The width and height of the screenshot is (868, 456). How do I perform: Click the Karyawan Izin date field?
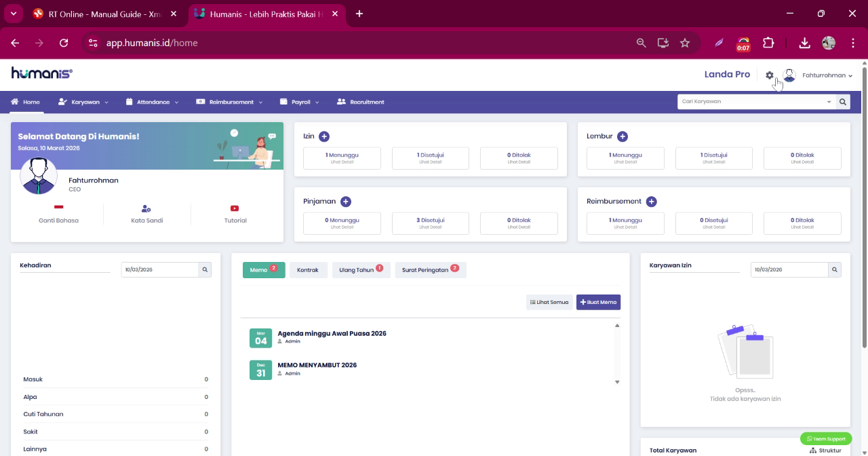[x=789, y=269]
